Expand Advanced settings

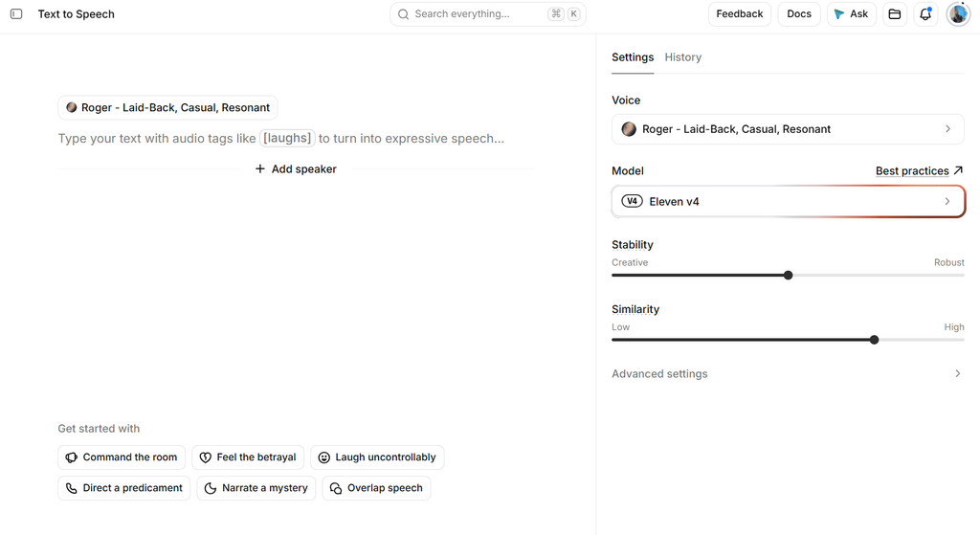[x=788, y=374]
